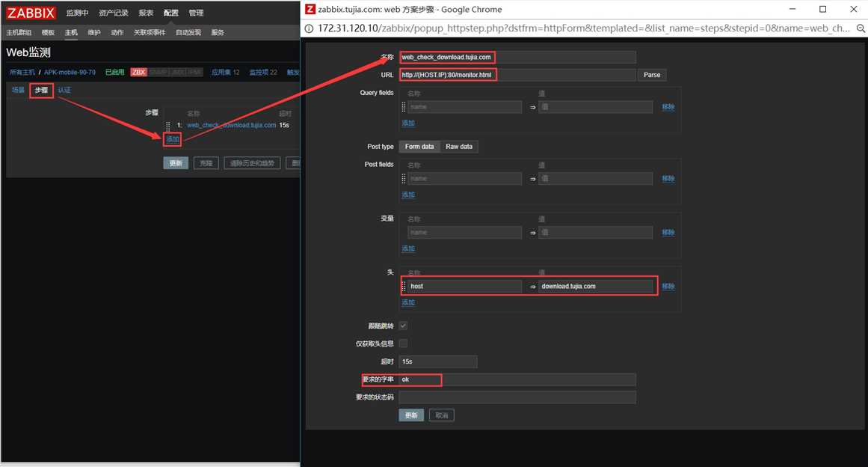Go to 主机 submenu
This screenshot has height=467, width=868.
tap(71, 33)
